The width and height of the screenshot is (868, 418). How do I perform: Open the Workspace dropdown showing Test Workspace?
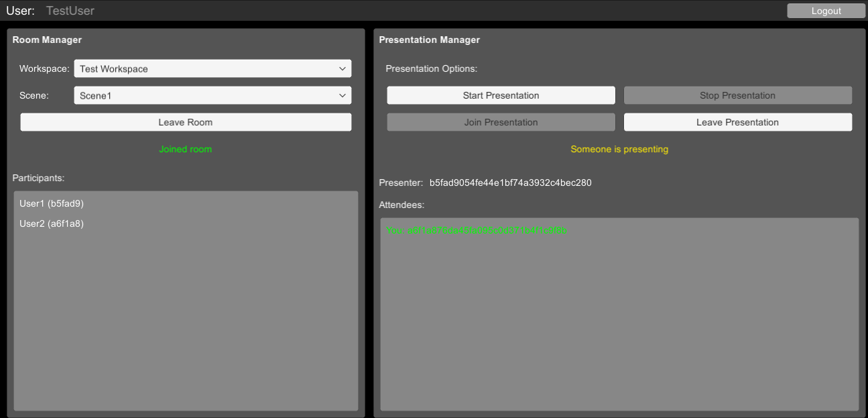[212, 68]
